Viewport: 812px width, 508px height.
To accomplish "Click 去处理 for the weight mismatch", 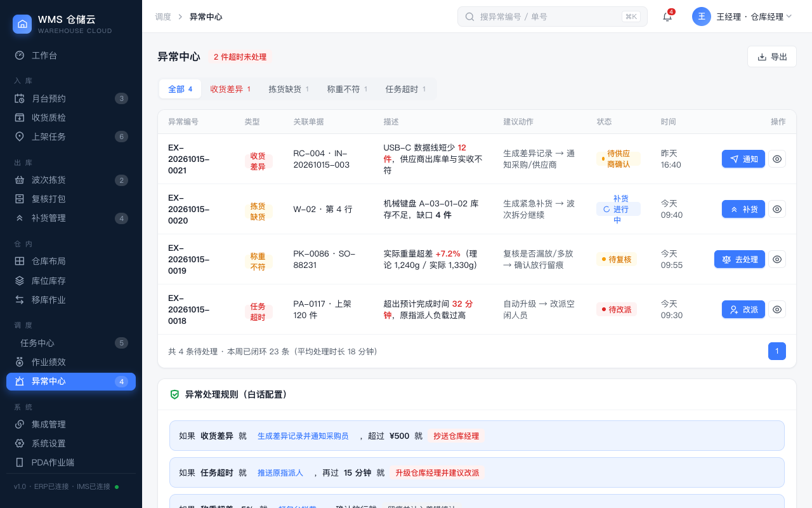I will pos(740,259).
